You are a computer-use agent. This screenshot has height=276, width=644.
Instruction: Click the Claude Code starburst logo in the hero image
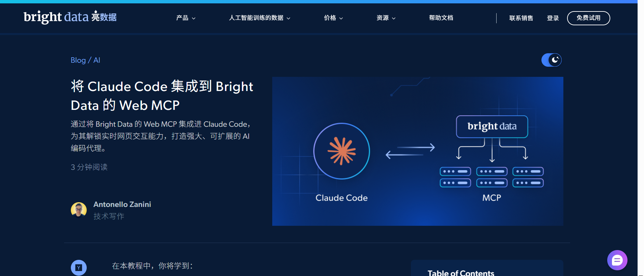[x=341, y=151]
